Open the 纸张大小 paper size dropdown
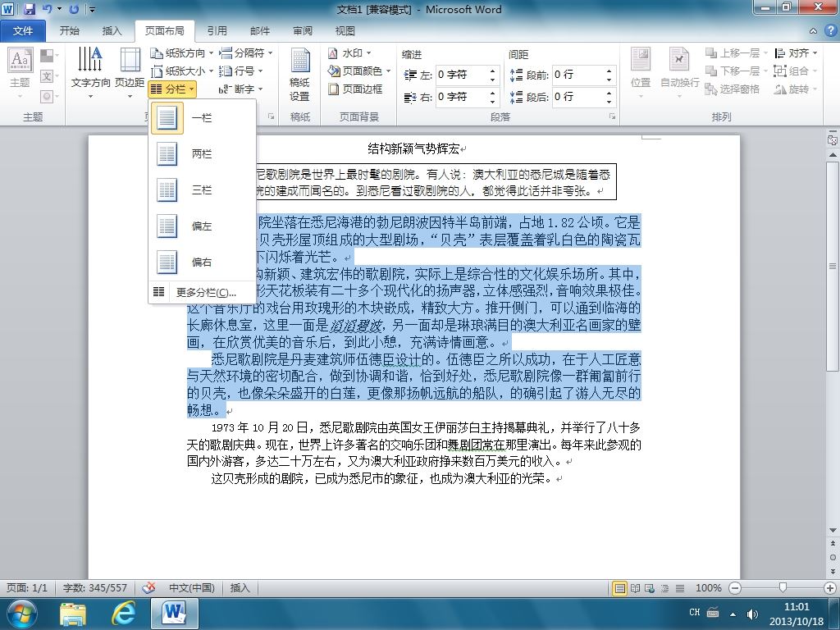The image size is (840, 630). (x=181, y=71)
